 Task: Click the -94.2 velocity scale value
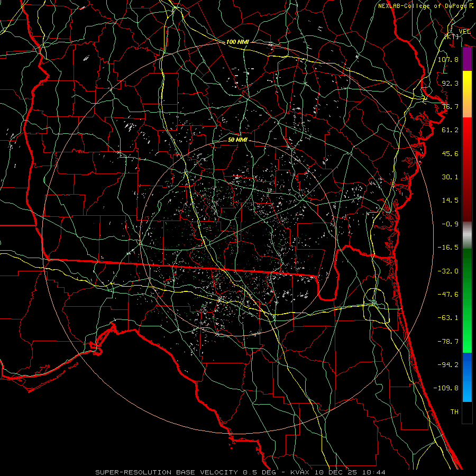point(448,365)
